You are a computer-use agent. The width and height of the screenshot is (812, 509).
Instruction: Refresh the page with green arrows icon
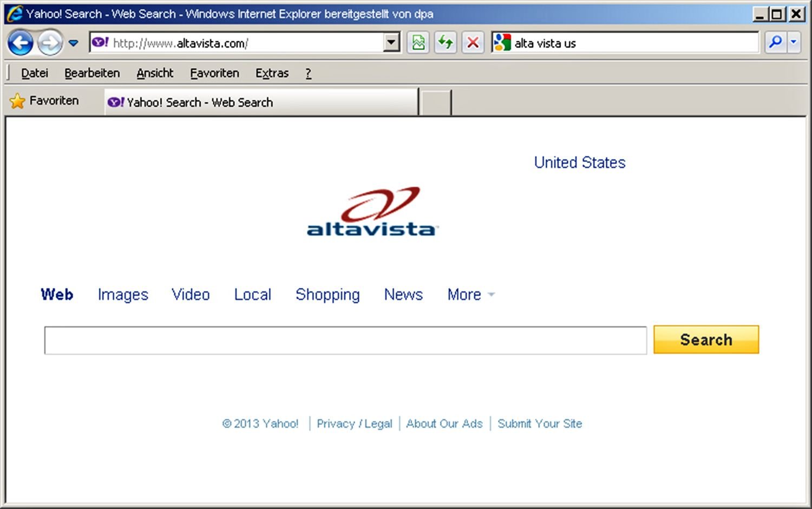point(446,42)
